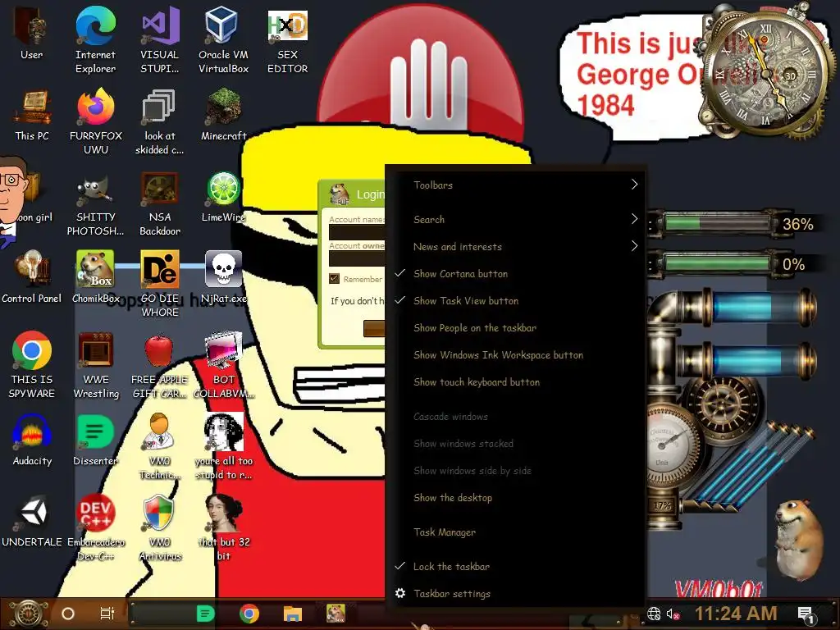840x630 pixels.
Task: Open Taskbar settings
Action: [x=517, y=594]
